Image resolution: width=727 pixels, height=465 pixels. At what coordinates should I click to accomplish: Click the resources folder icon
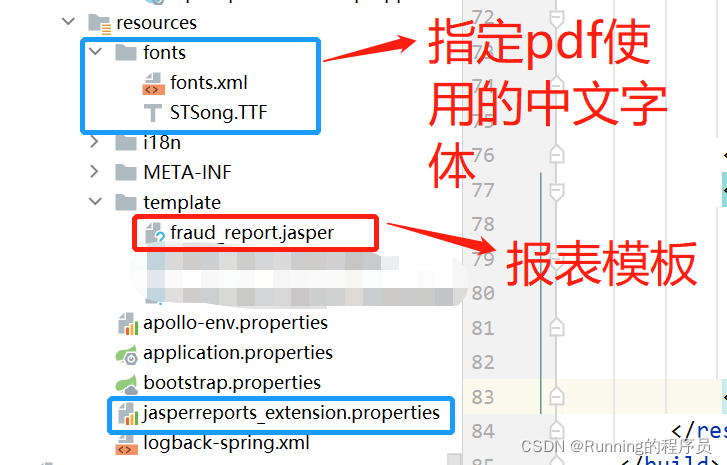point(100,24)
